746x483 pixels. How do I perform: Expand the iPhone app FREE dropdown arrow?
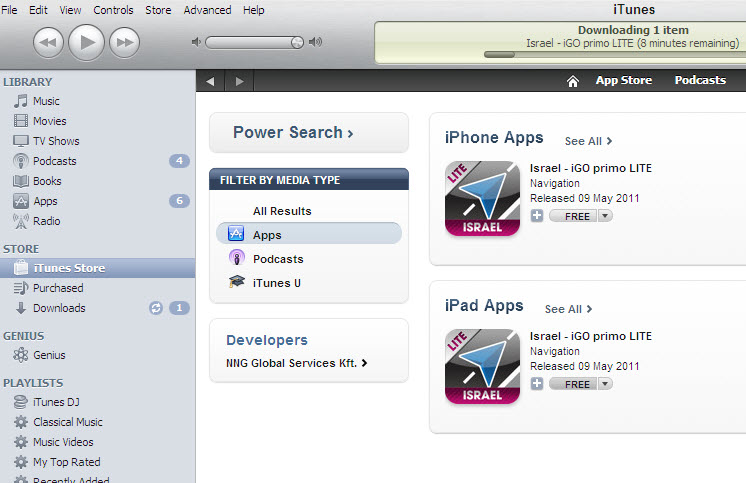click(x=605, y=216)
